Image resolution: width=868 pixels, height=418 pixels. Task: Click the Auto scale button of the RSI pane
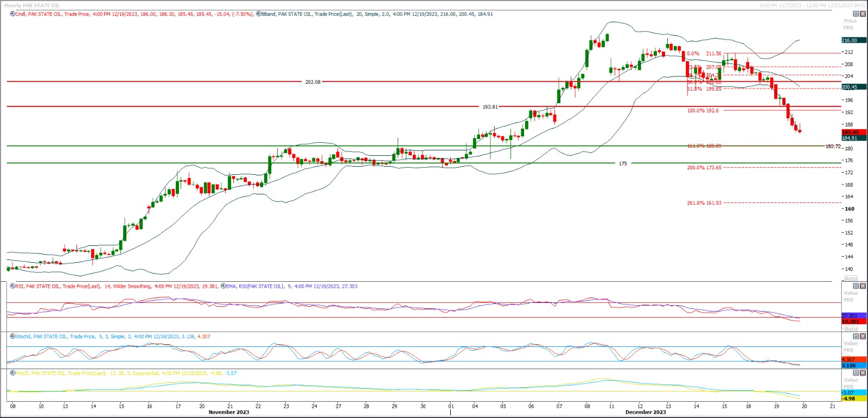pyautogui.click(x=851, y=329)
